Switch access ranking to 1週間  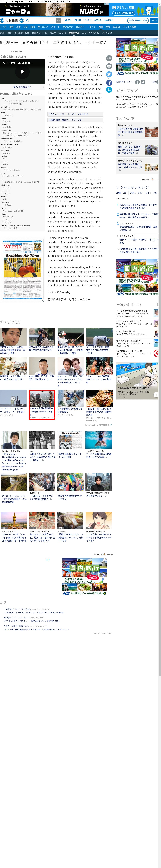(x=132, y=193)
